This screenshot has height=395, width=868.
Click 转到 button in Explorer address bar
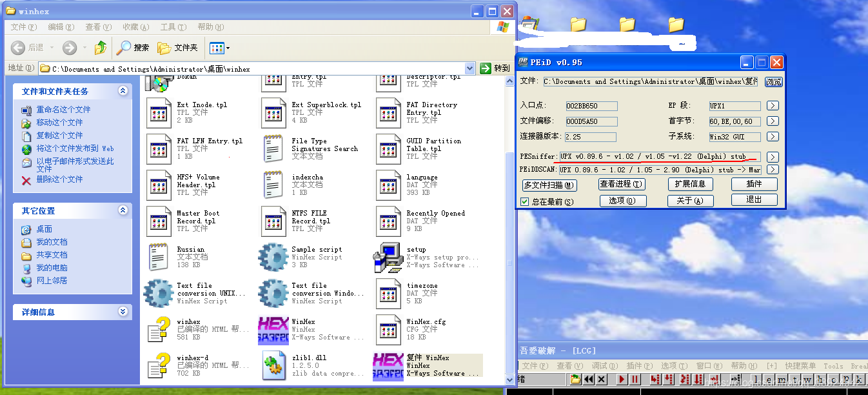click(495, 68)
